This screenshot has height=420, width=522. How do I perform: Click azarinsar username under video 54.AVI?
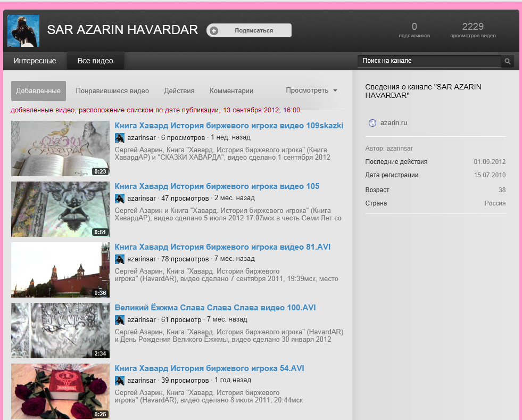pyautogui.click(x=142, y=380)
